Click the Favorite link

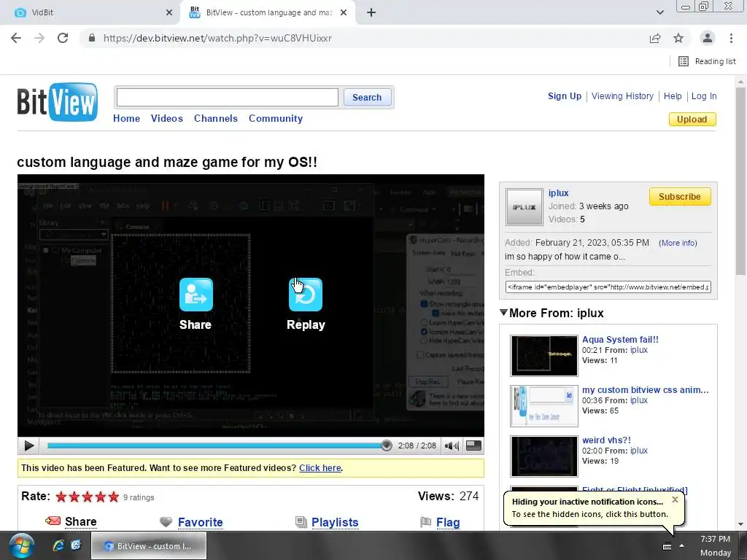(200, 522)
